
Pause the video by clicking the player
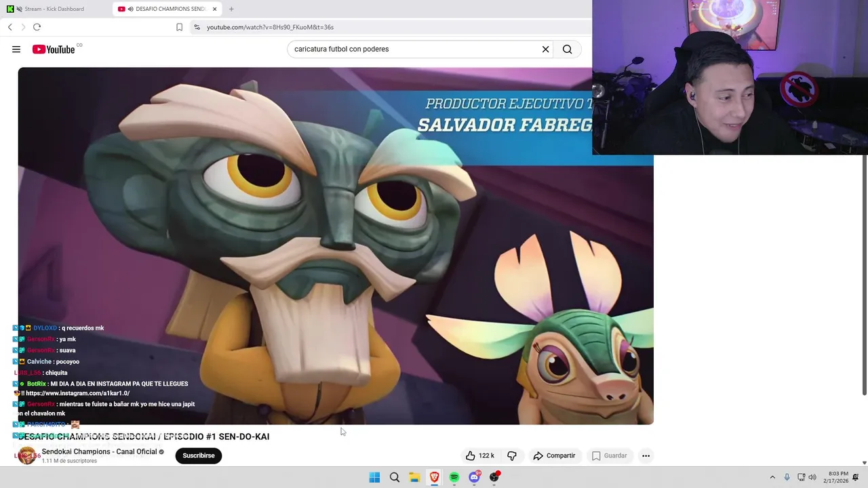tap(336, 245)
